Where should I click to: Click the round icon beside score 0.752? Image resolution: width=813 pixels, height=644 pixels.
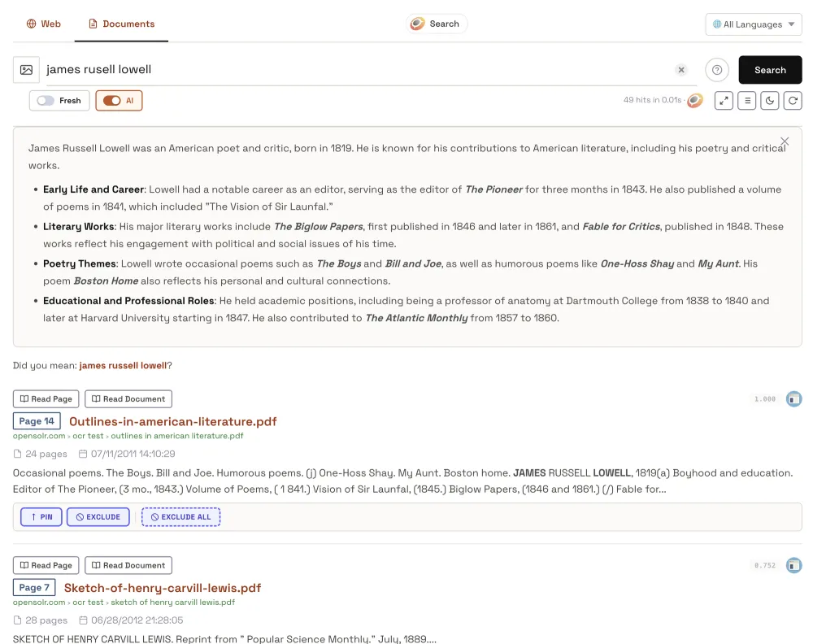(x=793, y=565)
